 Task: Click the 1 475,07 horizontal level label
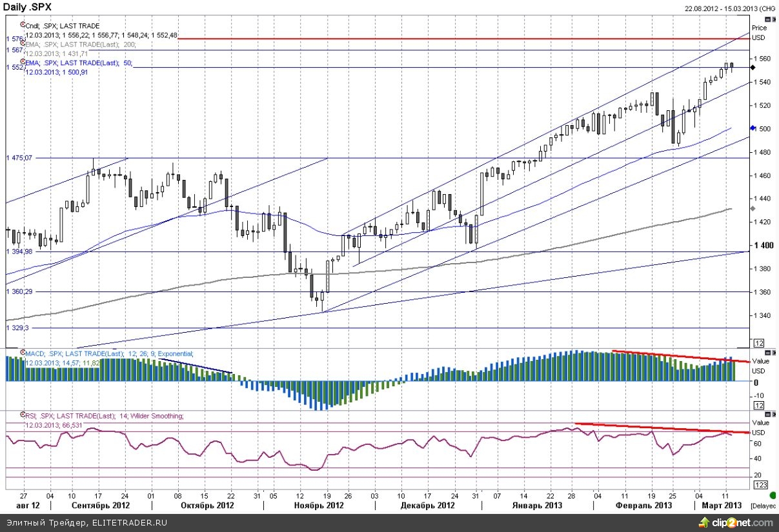tap(19, 157)
